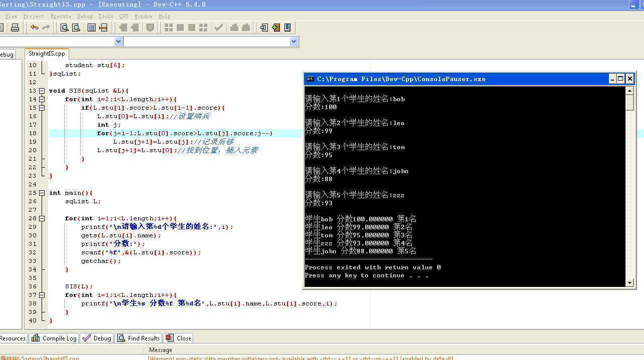Undo the last edit via toolbar arrow
Screen dimensions: 644x360
[x=34, y=28]
